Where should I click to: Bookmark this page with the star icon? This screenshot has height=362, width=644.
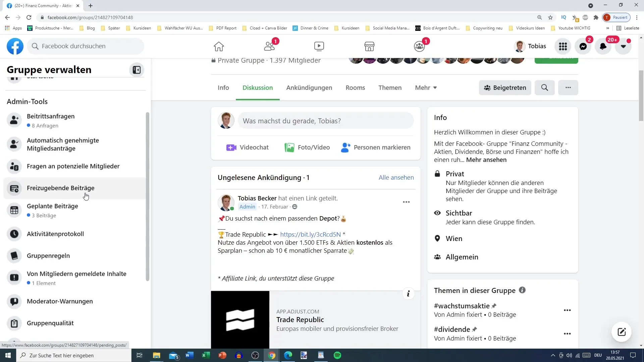click(x=550, y=17)
